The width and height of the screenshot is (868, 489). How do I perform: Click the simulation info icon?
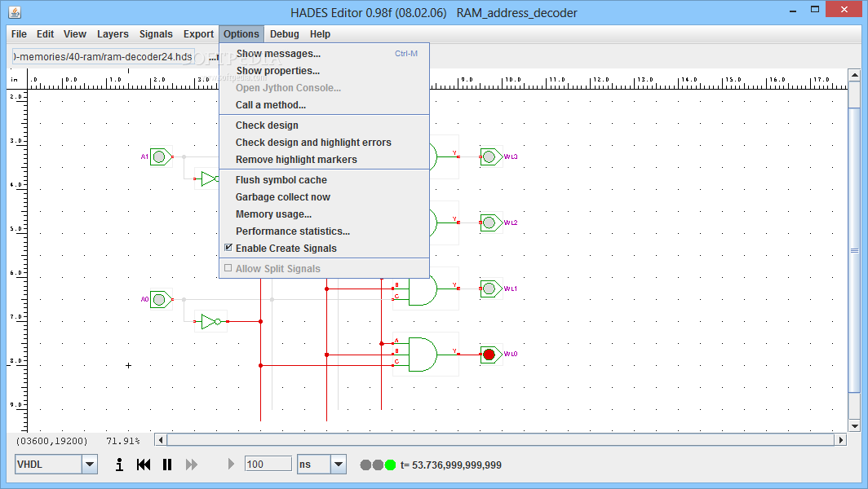[119, 465]
